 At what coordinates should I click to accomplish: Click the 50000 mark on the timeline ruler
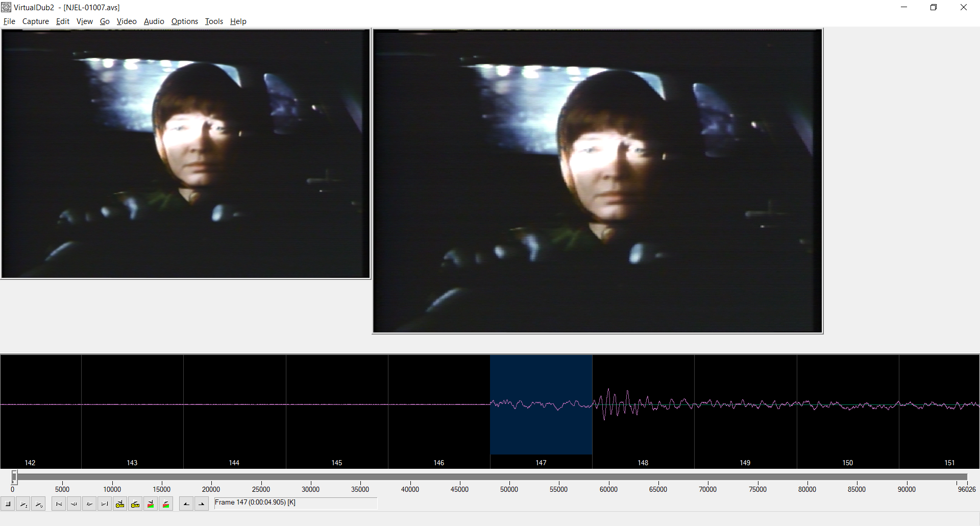point(509,489)
